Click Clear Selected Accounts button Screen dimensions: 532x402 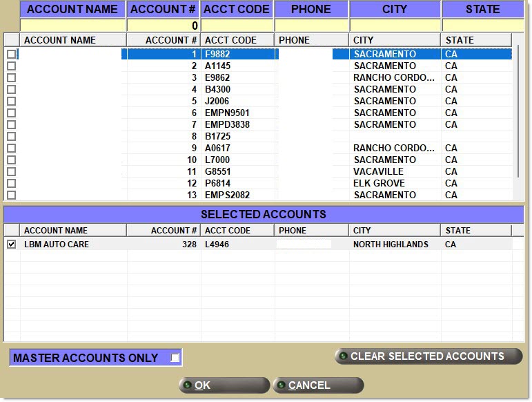point(428,356)
